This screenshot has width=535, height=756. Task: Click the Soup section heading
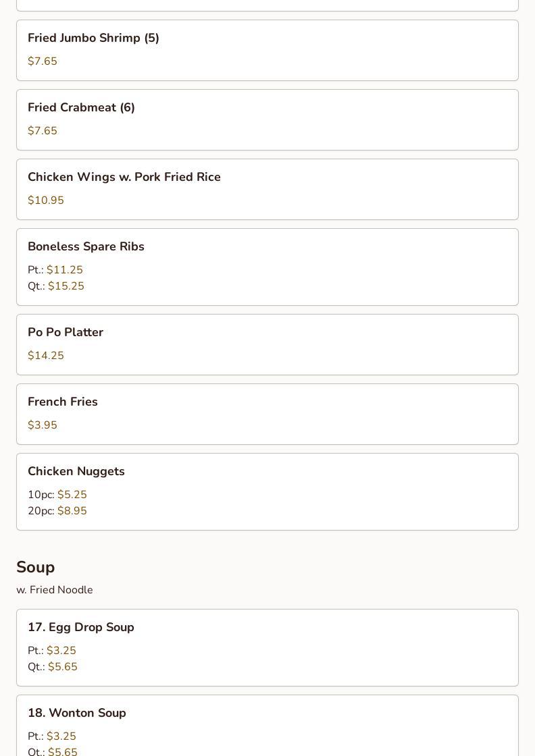click(x=36, y=567)
